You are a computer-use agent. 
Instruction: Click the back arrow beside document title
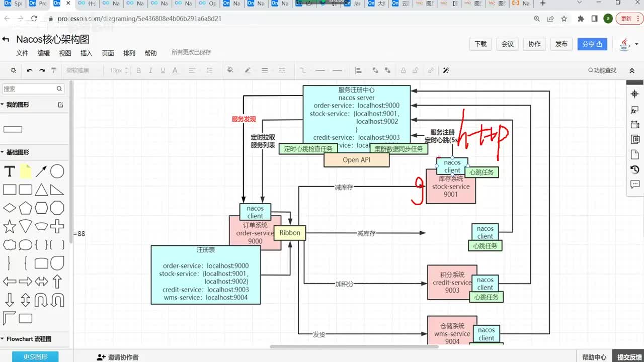(6, 39)
